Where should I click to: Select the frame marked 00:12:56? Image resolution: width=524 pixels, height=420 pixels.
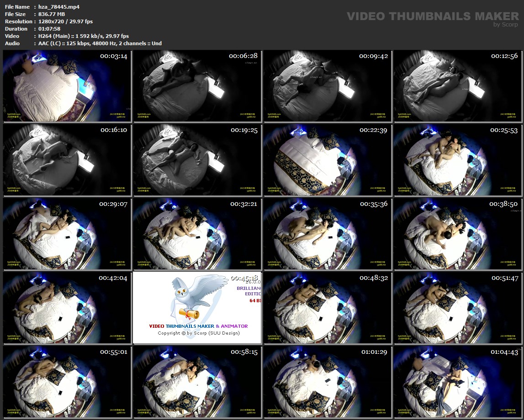(457, 86)
